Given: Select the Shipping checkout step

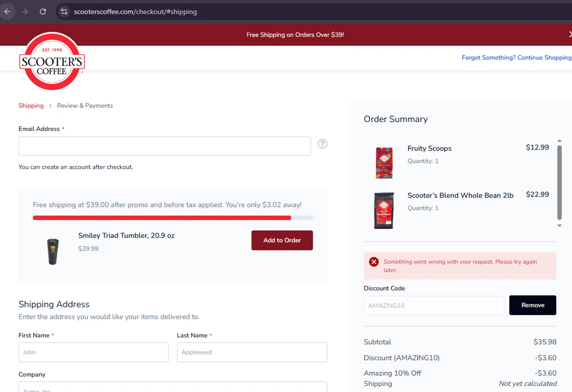Looking at the screenshot, I should [x=31, y=106].
